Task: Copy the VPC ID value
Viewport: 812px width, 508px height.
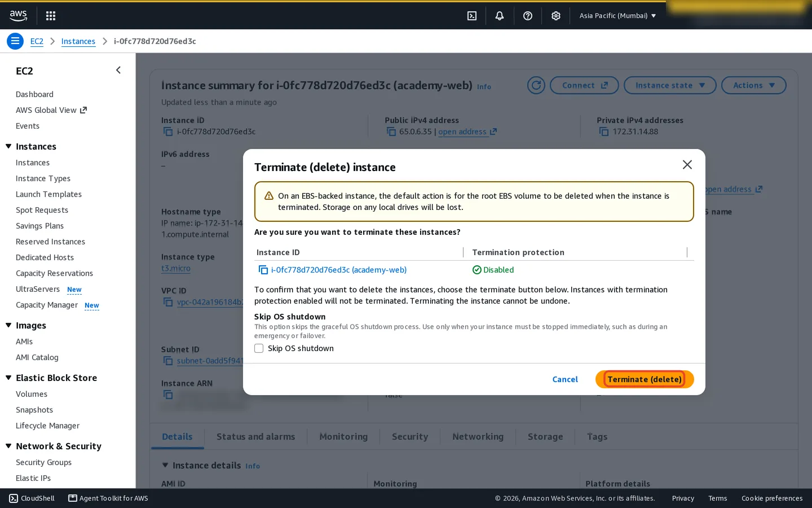Action: [x=168, y=302]
